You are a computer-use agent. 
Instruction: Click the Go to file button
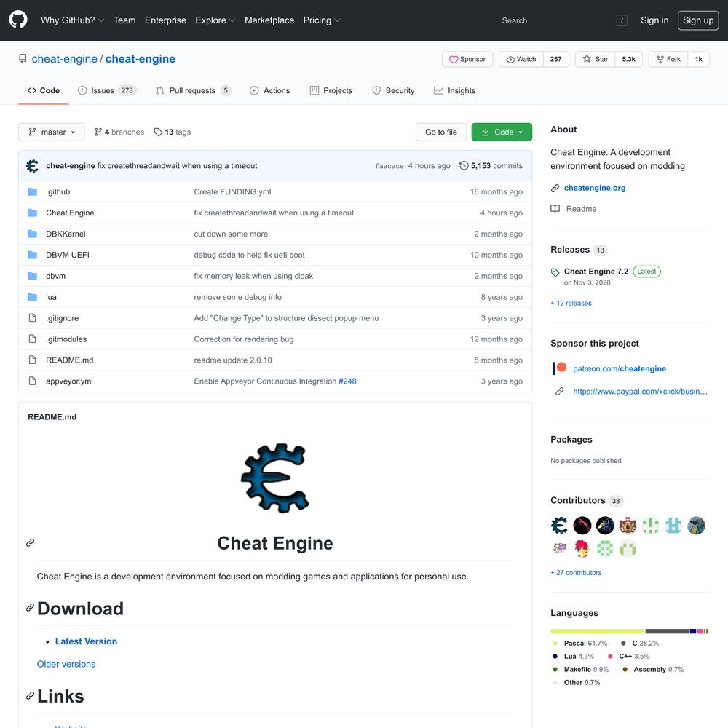coord(441,132)
